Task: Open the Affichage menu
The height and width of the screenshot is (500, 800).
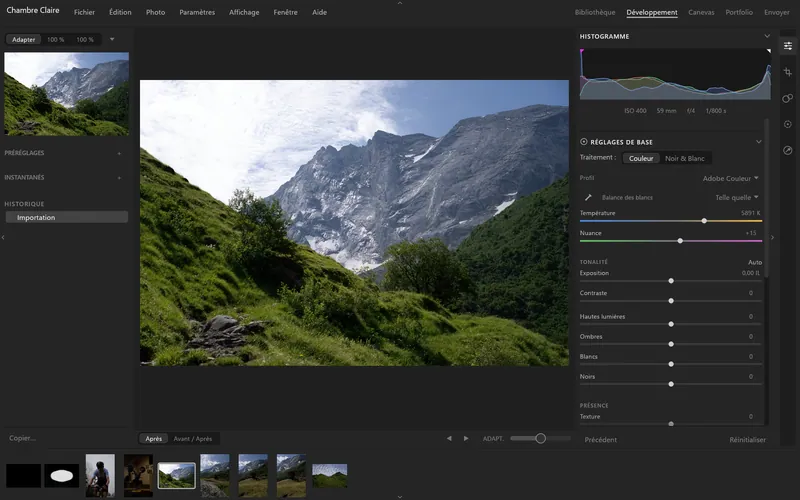Action: point(244,12)
